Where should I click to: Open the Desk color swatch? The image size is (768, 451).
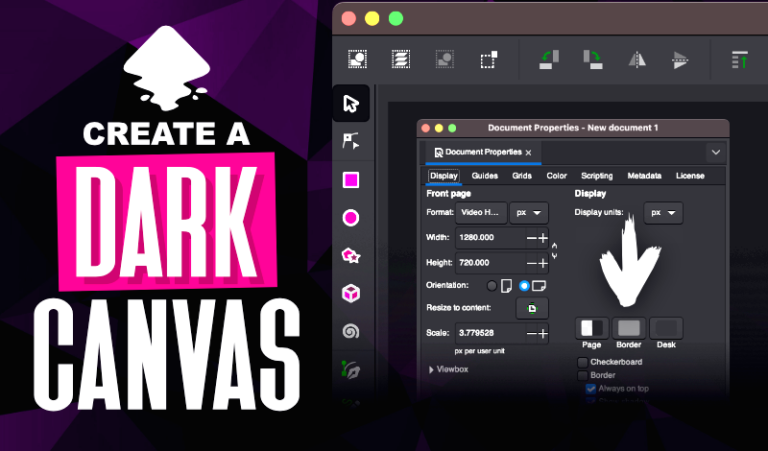666,328
